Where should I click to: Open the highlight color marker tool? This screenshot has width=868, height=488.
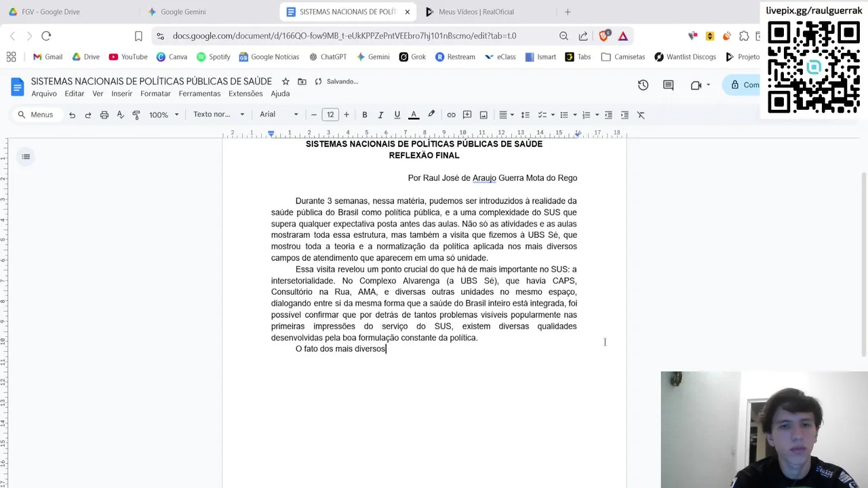(x=431, y=115)
